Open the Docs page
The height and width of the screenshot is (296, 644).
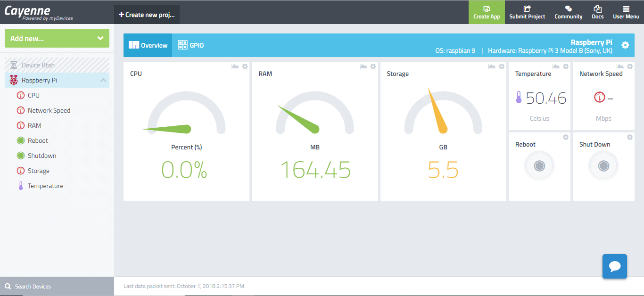(597, 12)
